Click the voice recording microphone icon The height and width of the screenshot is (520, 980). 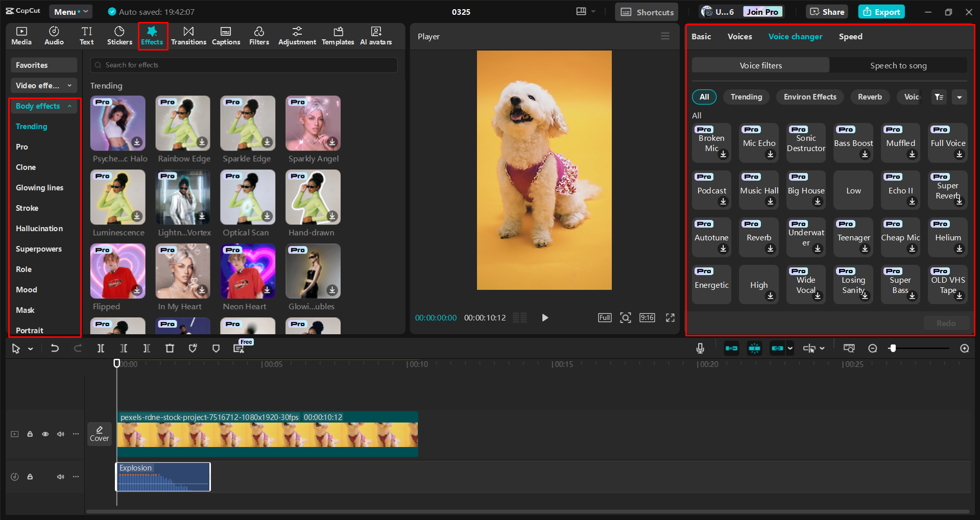(x=700, y=348)
